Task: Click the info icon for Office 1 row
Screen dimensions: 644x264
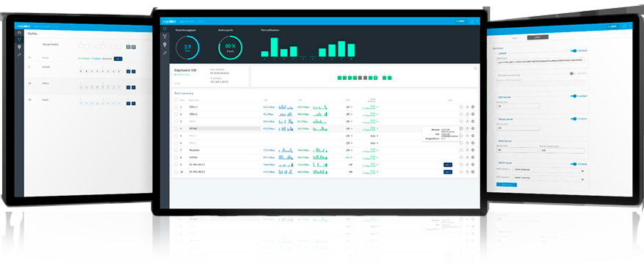Action: point(461,107)
